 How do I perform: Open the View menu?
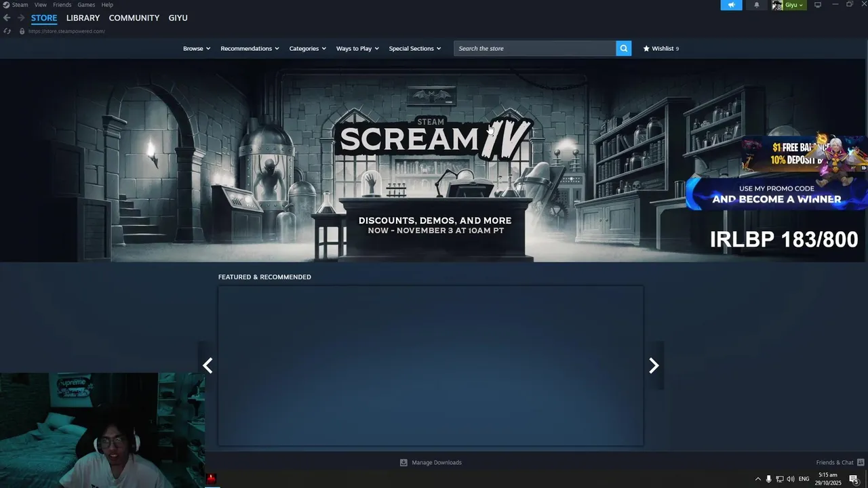(x=41, y=5)
